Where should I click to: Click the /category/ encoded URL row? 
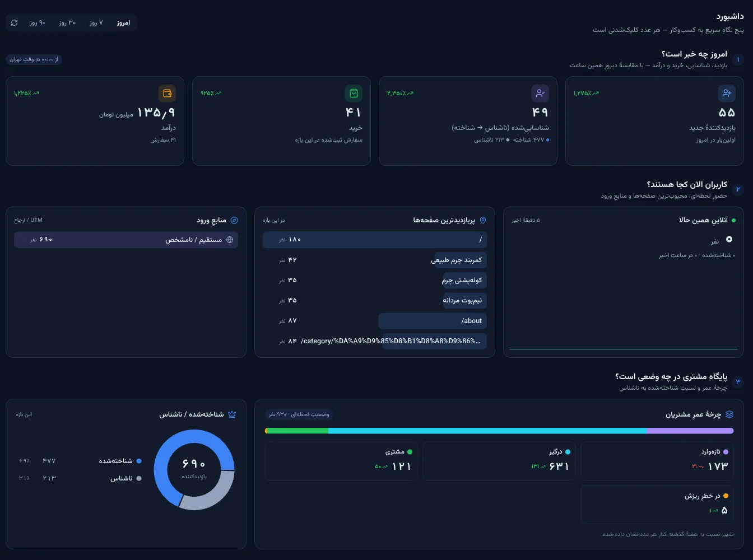(x=375, y=341)
